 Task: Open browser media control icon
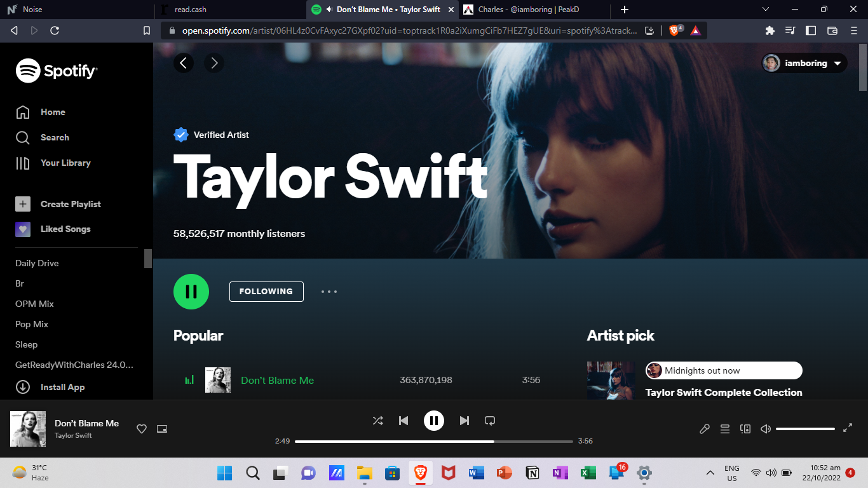pos(790,30)
